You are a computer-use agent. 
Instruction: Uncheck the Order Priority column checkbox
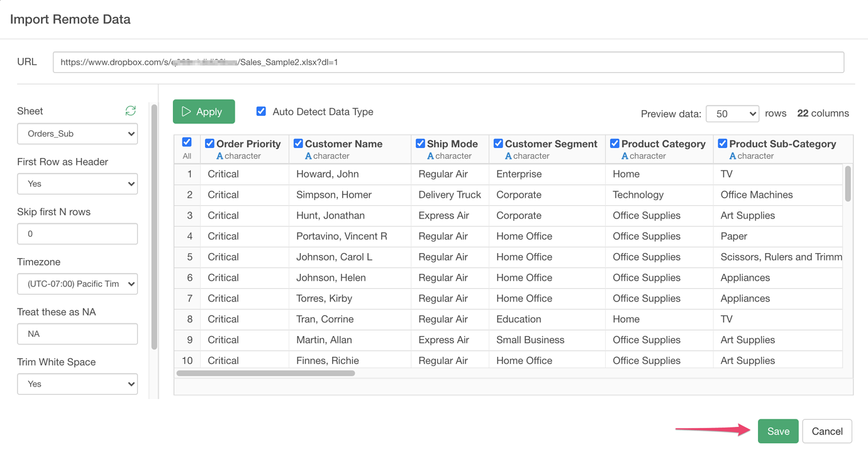click(209, 144)
